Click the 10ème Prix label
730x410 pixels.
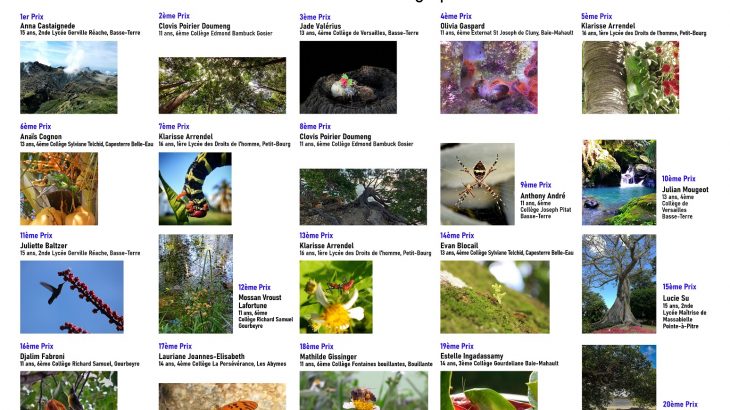coord(678,179)
